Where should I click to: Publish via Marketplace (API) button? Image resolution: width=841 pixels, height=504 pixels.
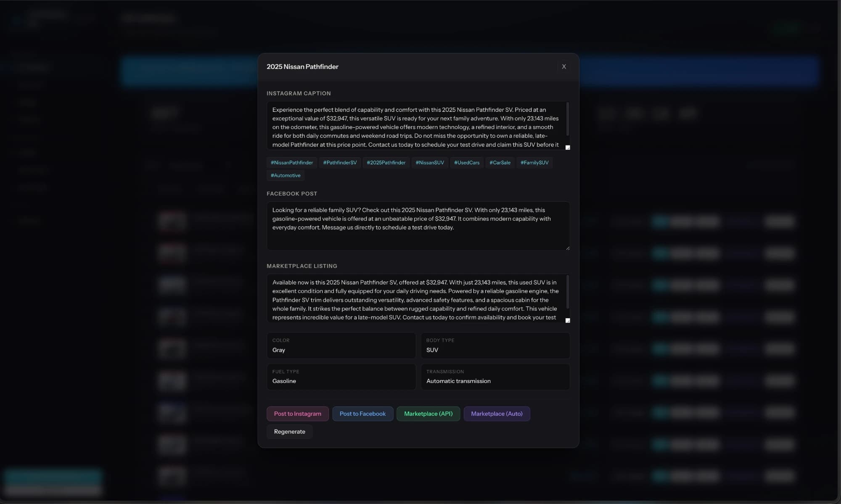(x=428, y=414)
